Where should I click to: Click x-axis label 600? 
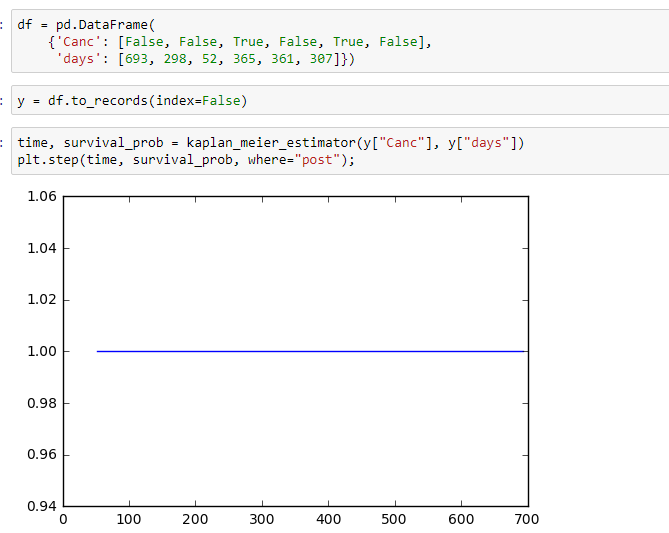click(x=461, y=519)
